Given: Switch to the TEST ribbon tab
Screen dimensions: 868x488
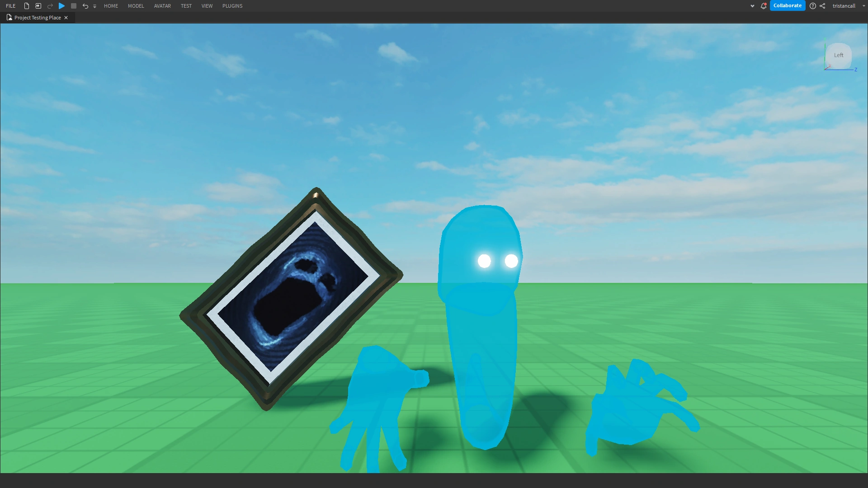Looking at the screenshot, I should coord(186,6).
